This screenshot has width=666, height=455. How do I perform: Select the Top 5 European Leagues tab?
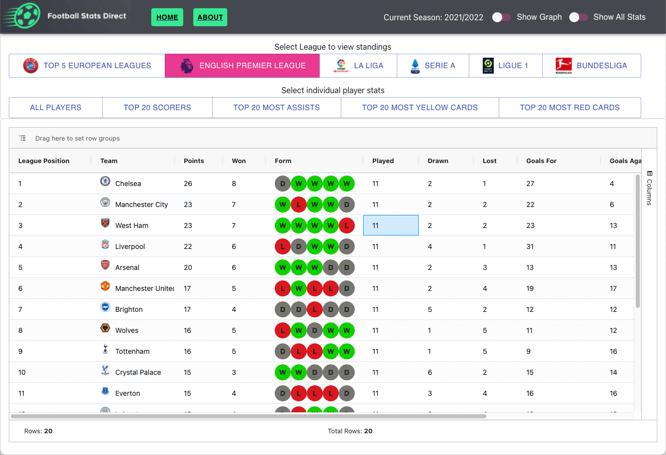(x=87, y=65)
